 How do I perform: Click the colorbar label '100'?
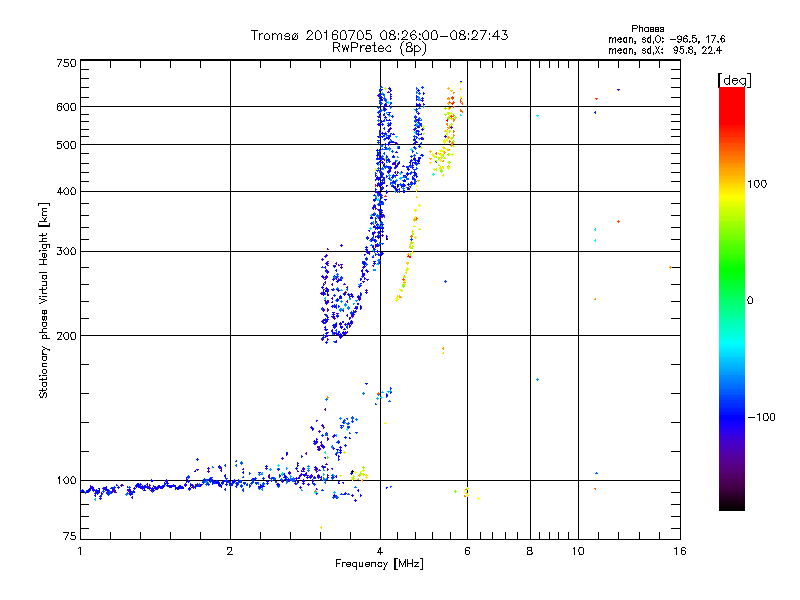(757, 184)
